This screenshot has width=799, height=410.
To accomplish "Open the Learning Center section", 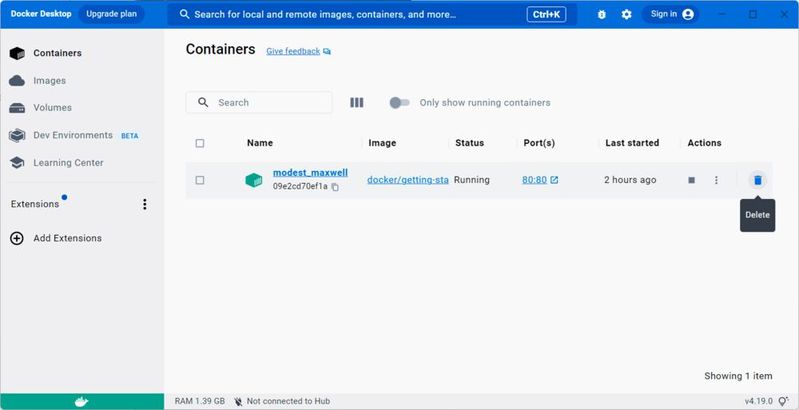I will pyautogui.click(x=82, y=162).
